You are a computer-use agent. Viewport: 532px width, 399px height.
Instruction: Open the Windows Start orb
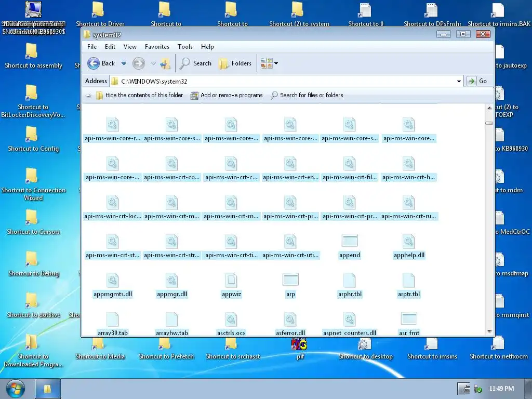[15, 389]
